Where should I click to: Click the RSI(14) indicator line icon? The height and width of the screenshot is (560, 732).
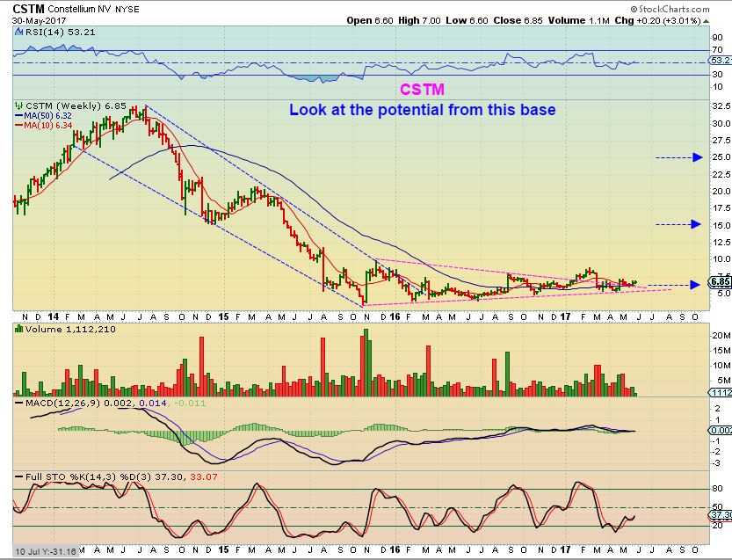click(19, 33)
